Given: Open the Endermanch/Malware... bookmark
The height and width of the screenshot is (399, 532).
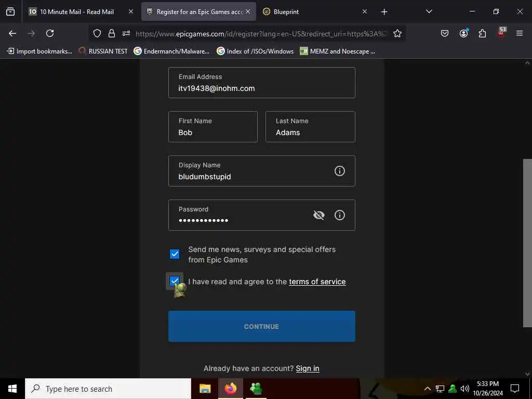Looking at the screenshot, I should [171, 51].
